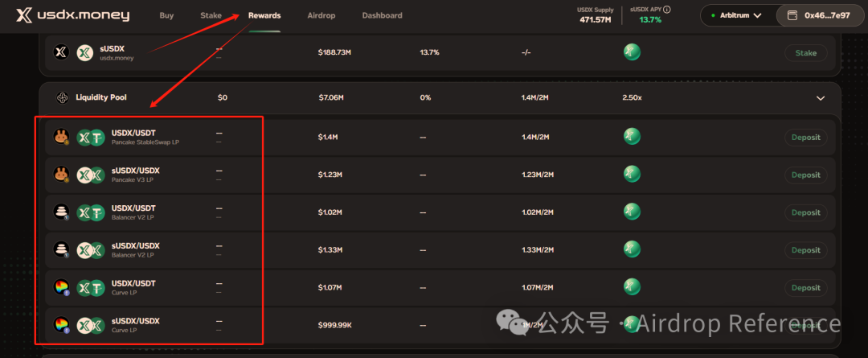The height and width of the screenshot is (358, 868).
Task: Switch to the Stake tab
Action: click(x=211, y=15)
